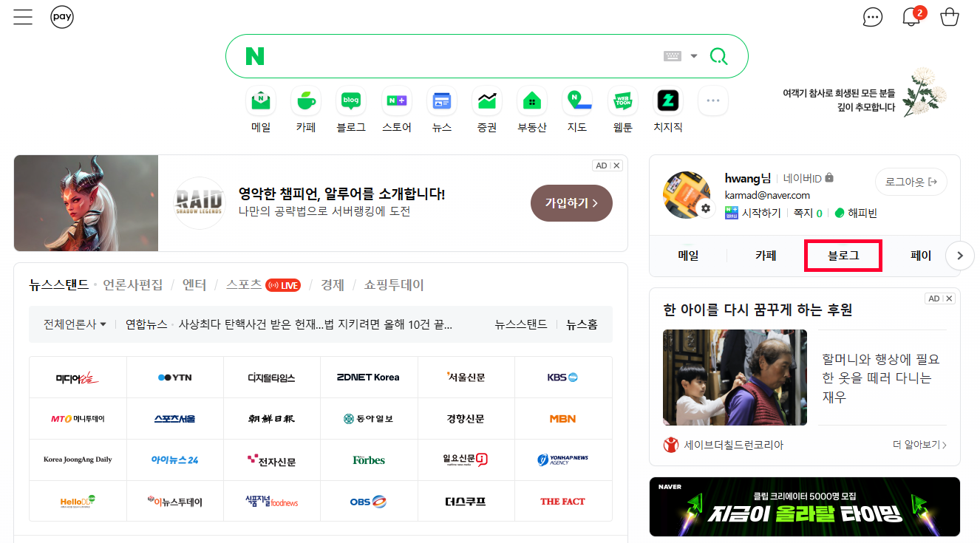Check the notifications bell
This screenshot has height=543, width=980.
click(913, 16)
